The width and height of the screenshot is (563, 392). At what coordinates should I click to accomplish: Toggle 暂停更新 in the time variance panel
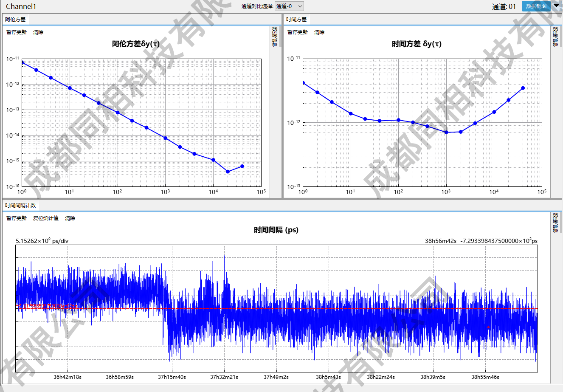coord(298,32)
